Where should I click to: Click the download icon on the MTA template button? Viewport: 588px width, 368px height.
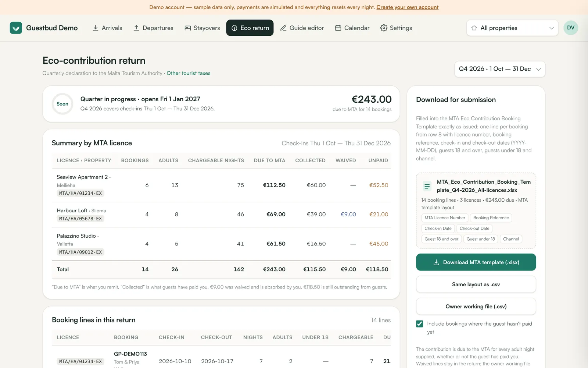pyautogui.click(x=436, y=262)
